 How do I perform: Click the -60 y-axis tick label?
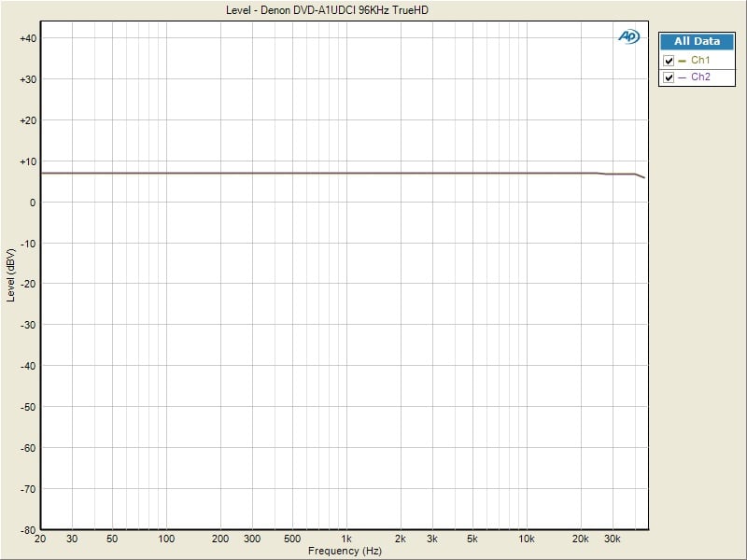(x=29, y=448)
